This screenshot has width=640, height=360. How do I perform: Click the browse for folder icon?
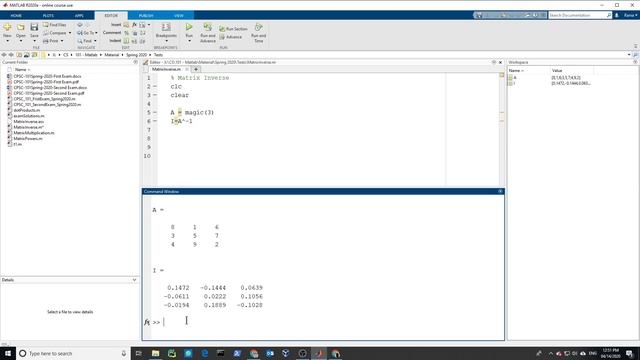(34, 55)
